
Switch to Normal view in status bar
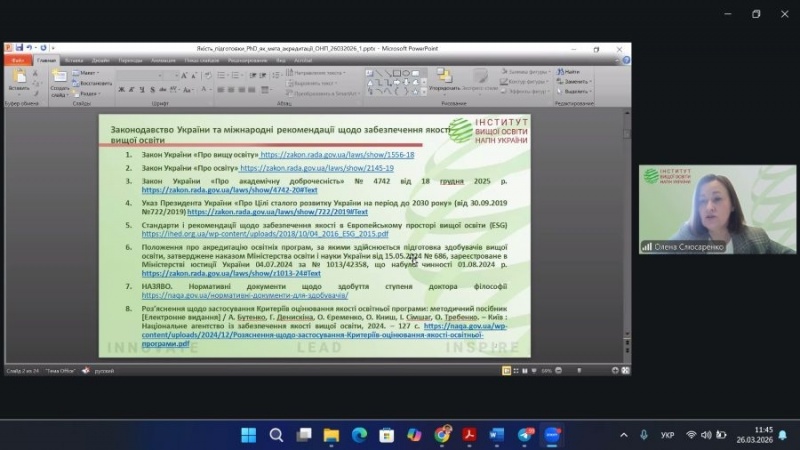505,370
